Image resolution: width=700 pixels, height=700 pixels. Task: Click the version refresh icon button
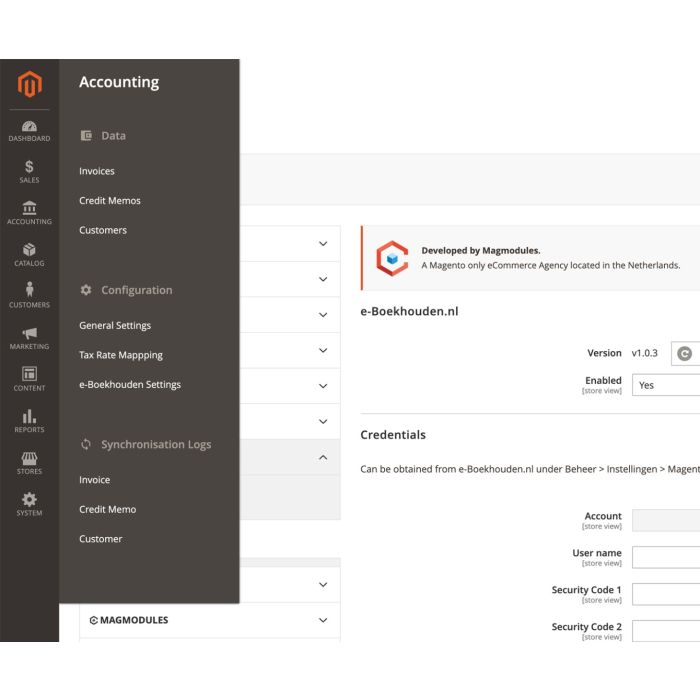point(685,354)
